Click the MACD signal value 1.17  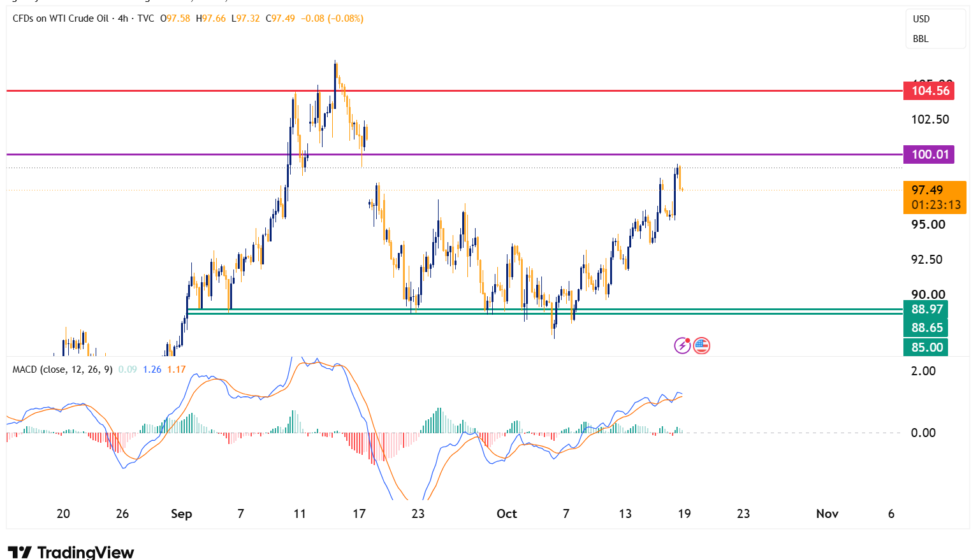click(177, 370)
